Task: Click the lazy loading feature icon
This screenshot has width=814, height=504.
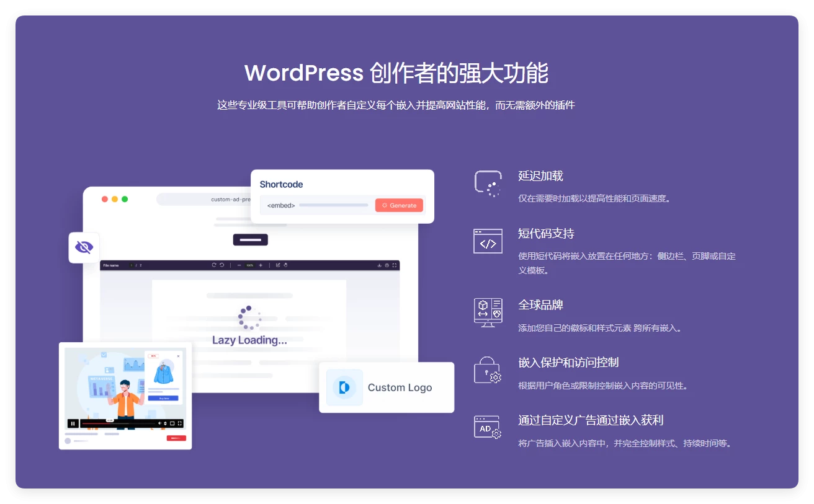Action: click(x=488, y=183)
